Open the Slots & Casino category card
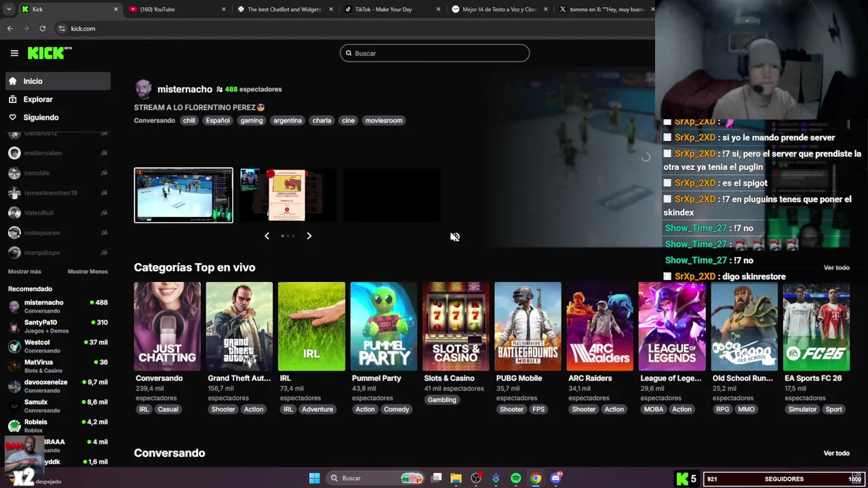The image size is (868, 488). pos(456,327)
